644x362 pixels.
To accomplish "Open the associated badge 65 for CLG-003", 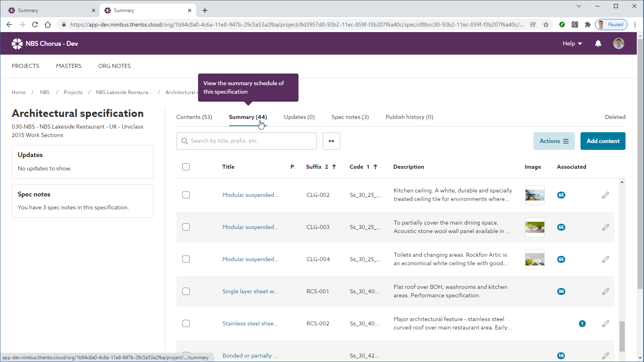I will pos(561,227).
